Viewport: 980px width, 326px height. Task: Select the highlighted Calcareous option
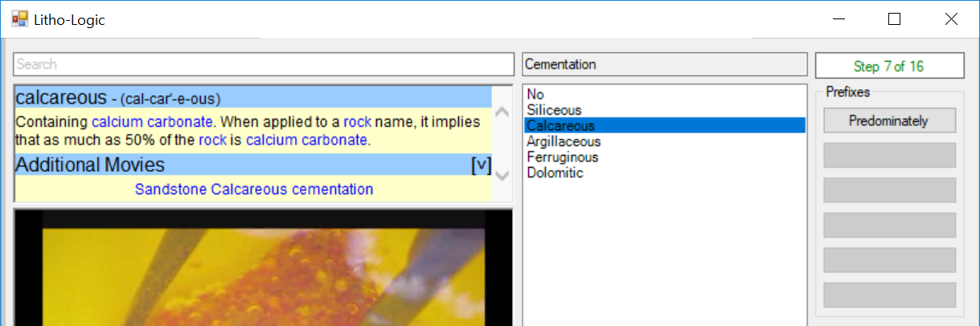[560, 126]
